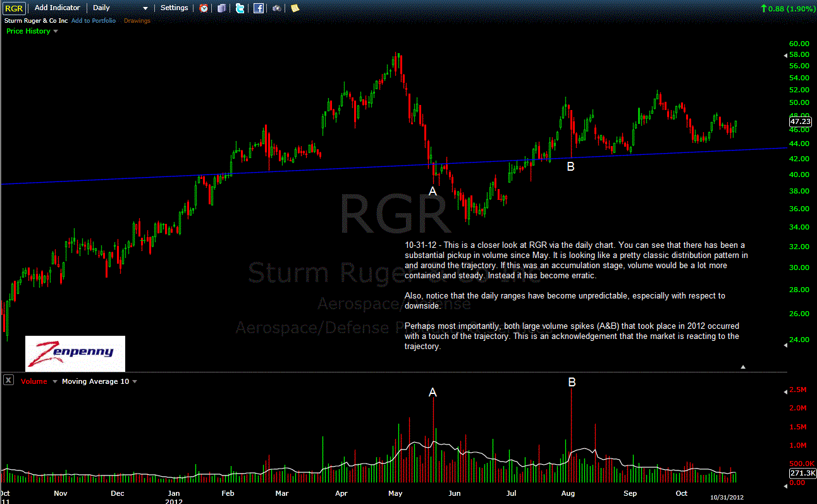Click the May label on time axis

pyautogui.click(x=395, y=493)
